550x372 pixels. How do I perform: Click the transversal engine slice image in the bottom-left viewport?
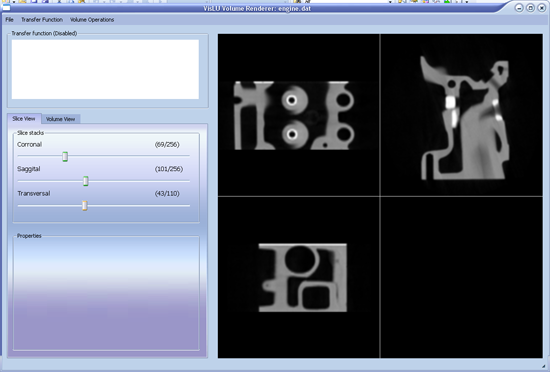(303, 278)
